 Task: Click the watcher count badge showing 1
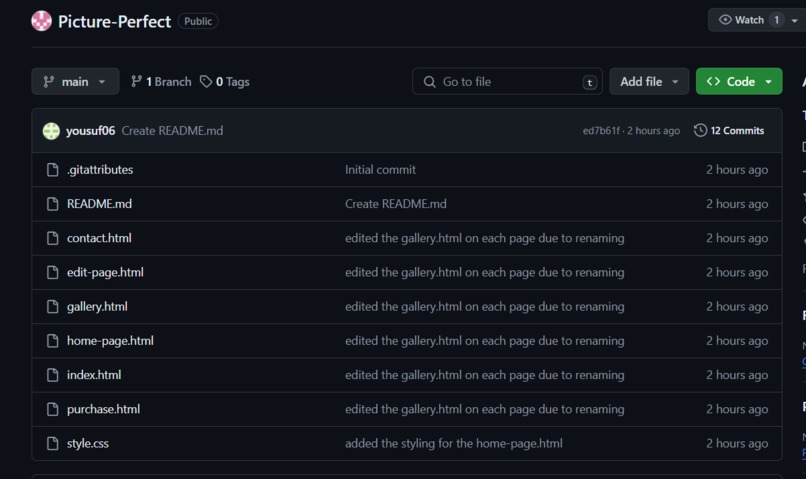pos(776,20)
